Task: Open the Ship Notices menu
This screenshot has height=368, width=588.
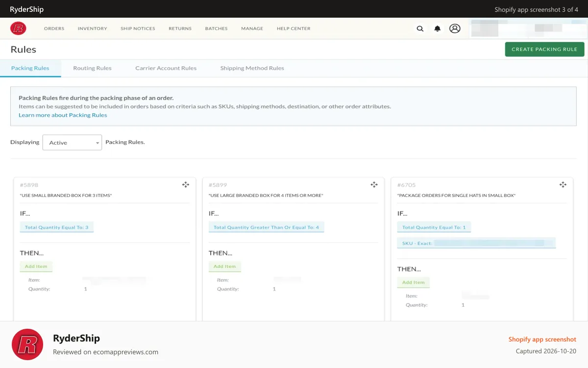Action: click(138, 28)
